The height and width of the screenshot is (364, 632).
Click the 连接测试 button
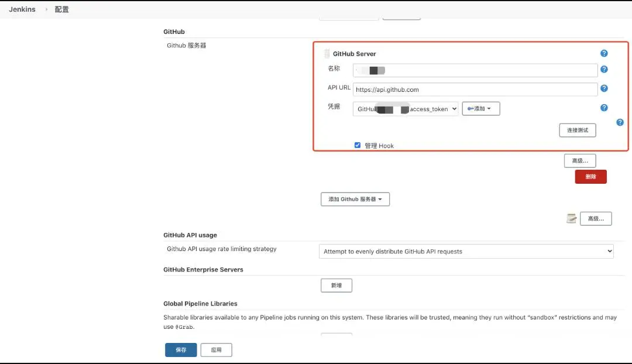577,130
